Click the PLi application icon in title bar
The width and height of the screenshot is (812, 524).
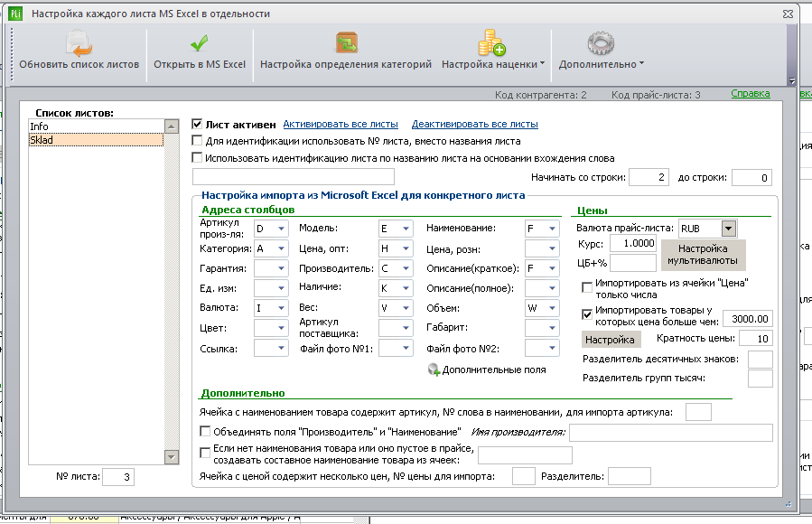coord(15,14)
